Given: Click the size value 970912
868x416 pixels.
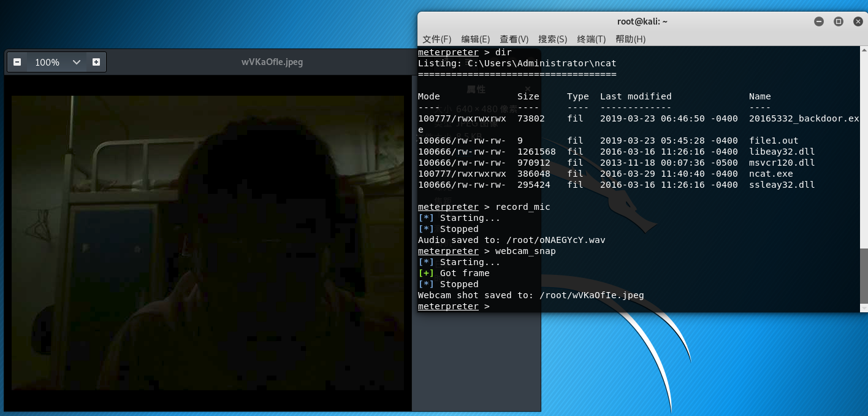Looking at the screenshot, I should (534, 163).
